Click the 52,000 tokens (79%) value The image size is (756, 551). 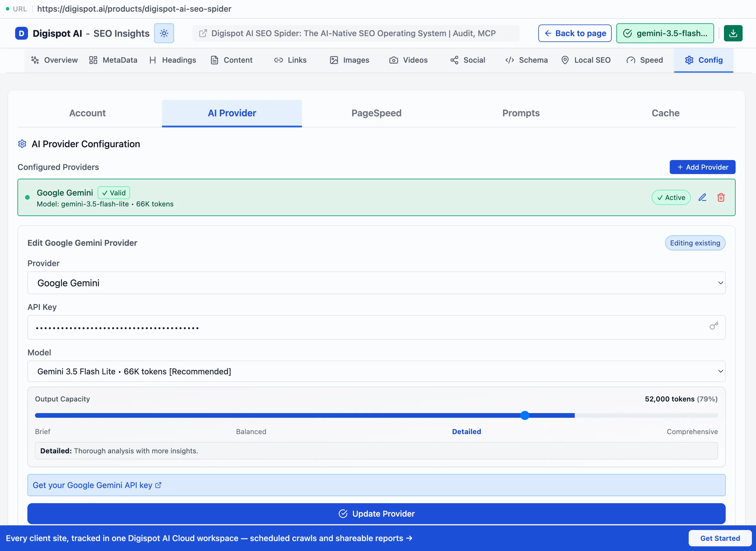(681, 399)
